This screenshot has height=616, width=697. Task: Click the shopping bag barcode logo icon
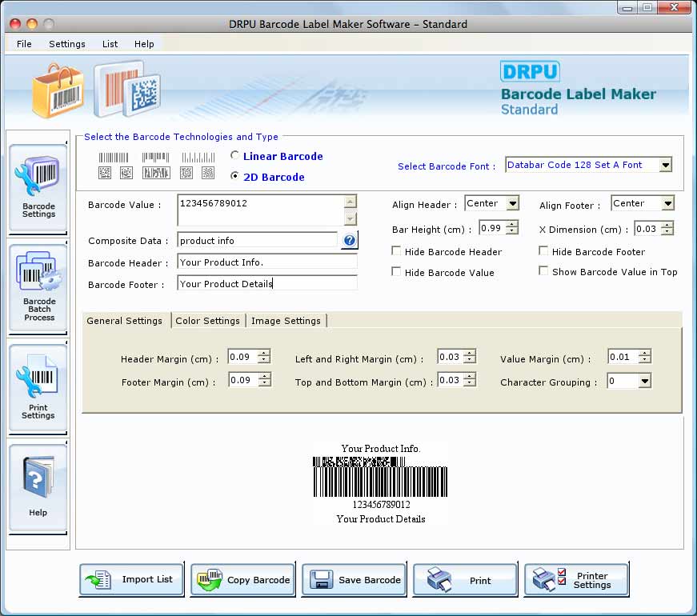coord(58,91)
